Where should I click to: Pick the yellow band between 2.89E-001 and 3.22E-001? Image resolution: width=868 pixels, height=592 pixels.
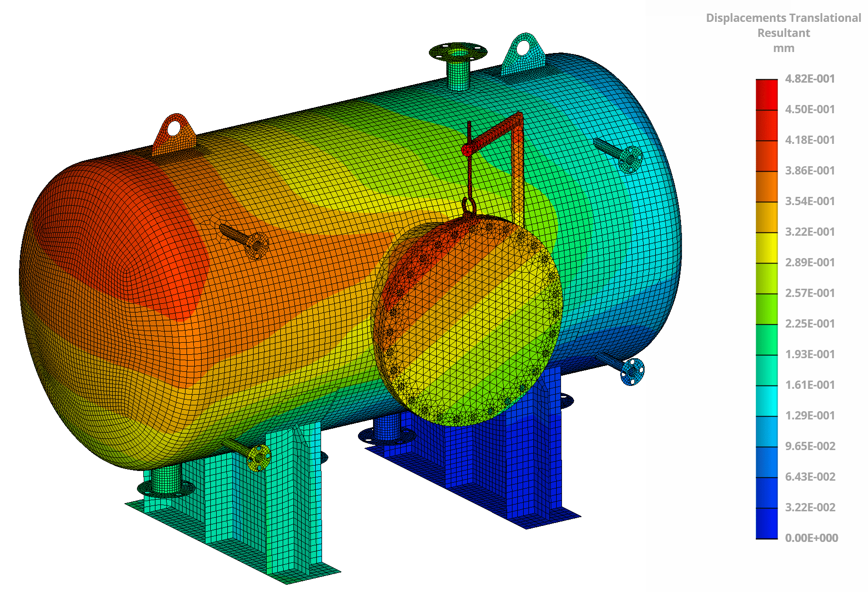tap(766, 247)
